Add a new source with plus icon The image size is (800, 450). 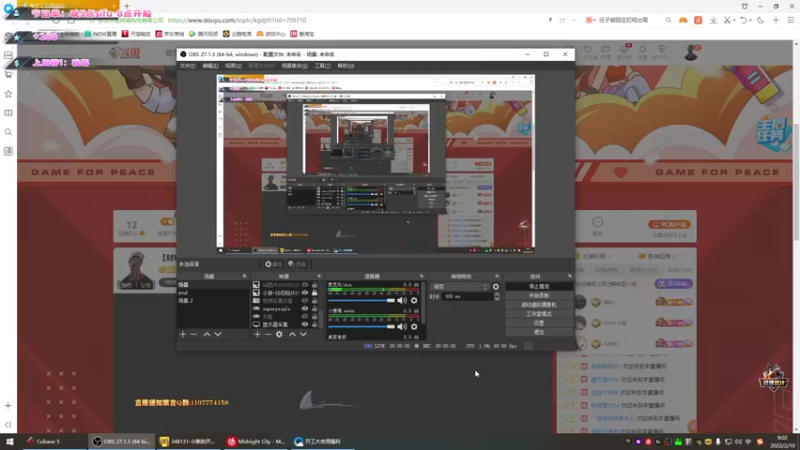(x=257, y=334)
